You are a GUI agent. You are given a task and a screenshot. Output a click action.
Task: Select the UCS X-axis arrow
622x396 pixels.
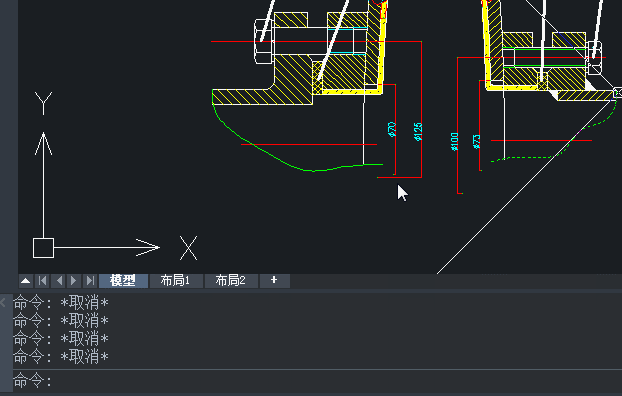point(147,248)
